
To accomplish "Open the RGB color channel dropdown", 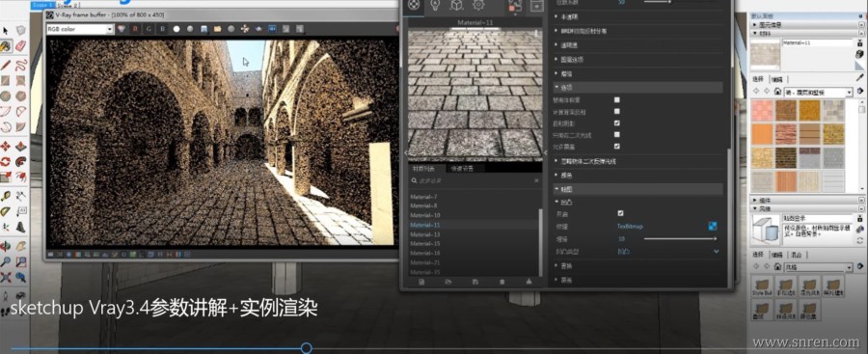I will pyautogui.click(x=80, y=29).
